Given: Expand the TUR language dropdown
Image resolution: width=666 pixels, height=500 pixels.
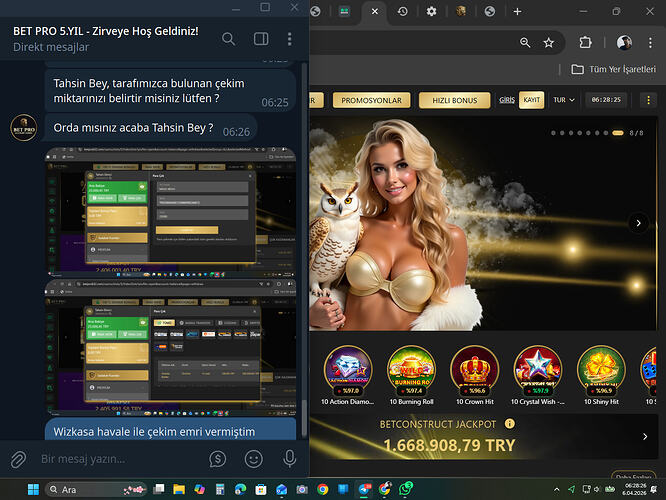Looking at the screenshot, I should pyautogui.click(x=565, y=101).
